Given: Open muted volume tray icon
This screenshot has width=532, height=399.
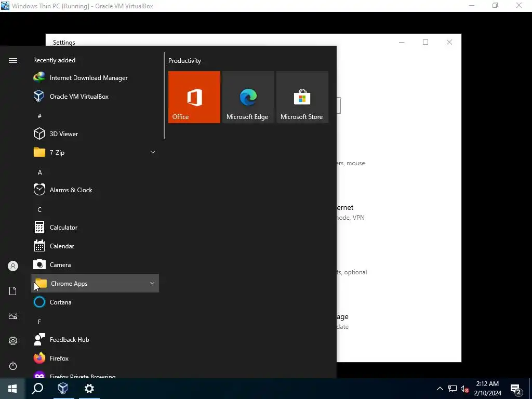Looking at the screenshot, I should pyautogui.click(x=464, y=389).
